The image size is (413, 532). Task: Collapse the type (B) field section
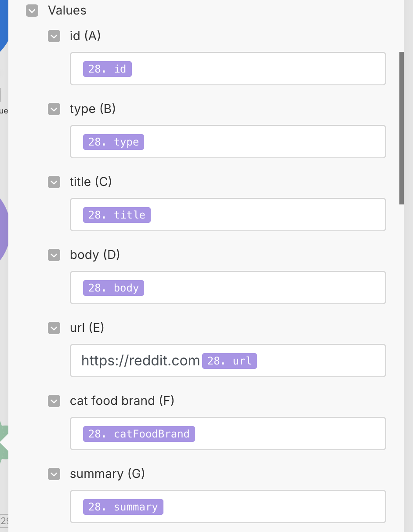[54, 109]
